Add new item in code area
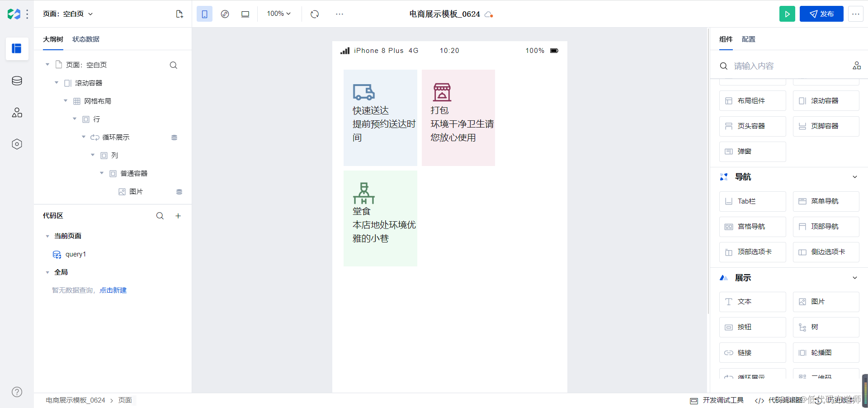Screen dimensions: 868x408 click(x=178, y=216)
